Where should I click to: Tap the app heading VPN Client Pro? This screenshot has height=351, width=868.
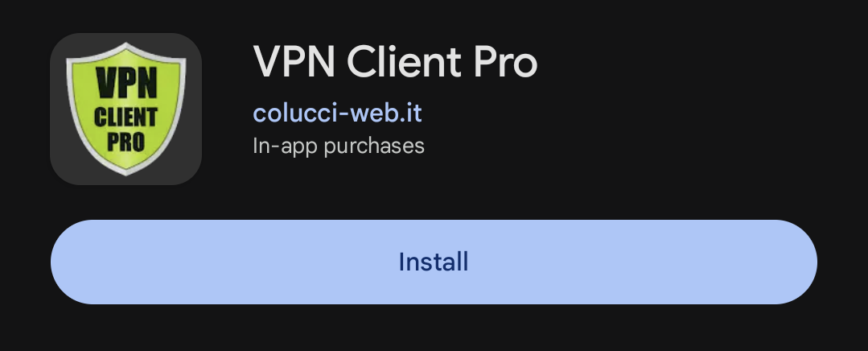tap(395, 61)
